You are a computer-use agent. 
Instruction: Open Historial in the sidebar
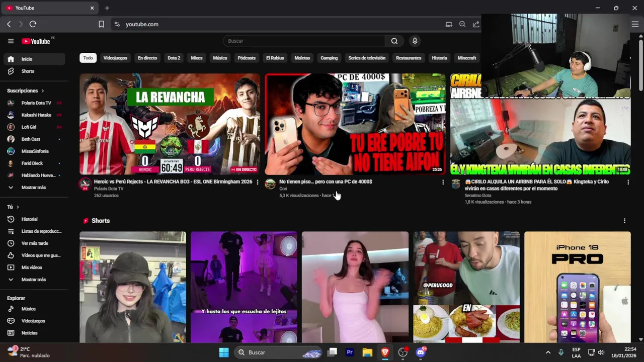tap(34, 219)
